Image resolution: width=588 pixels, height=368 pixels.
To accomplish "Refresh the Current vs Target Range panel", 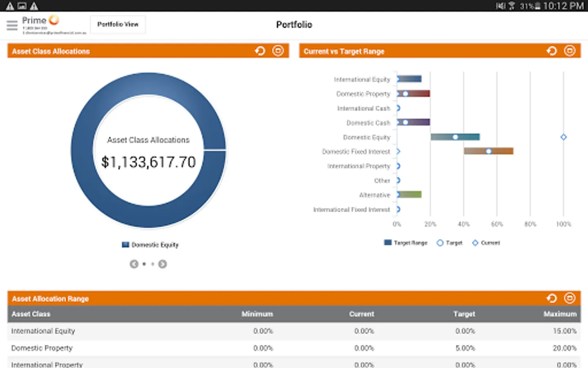I will coord(552,51).
